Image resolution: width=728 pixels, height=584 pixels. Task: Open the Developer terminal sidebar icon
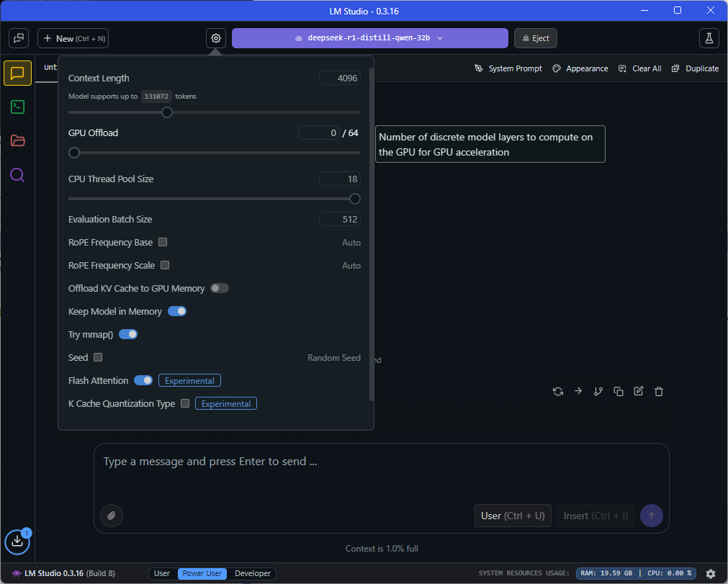point(18,107)
